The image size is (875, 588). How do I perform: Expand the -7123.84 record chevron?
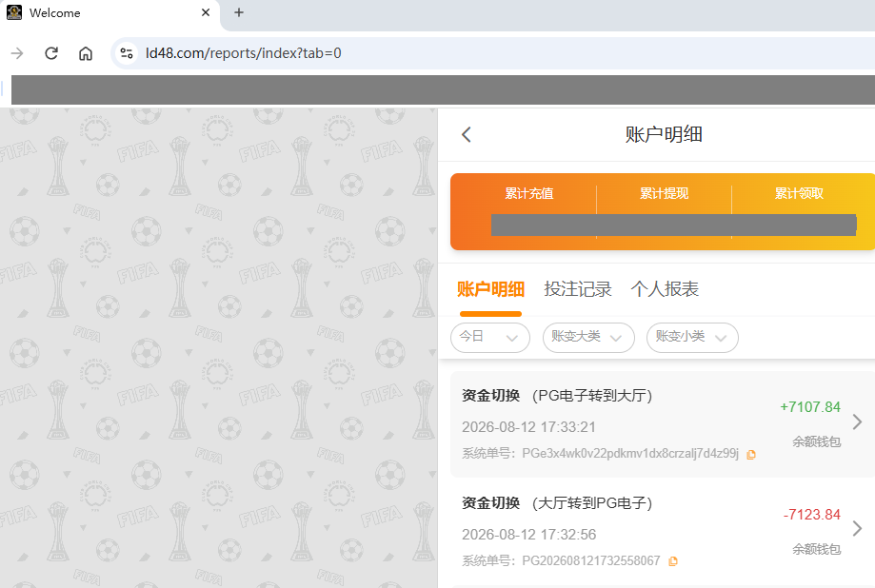click(x=858, y=528)
